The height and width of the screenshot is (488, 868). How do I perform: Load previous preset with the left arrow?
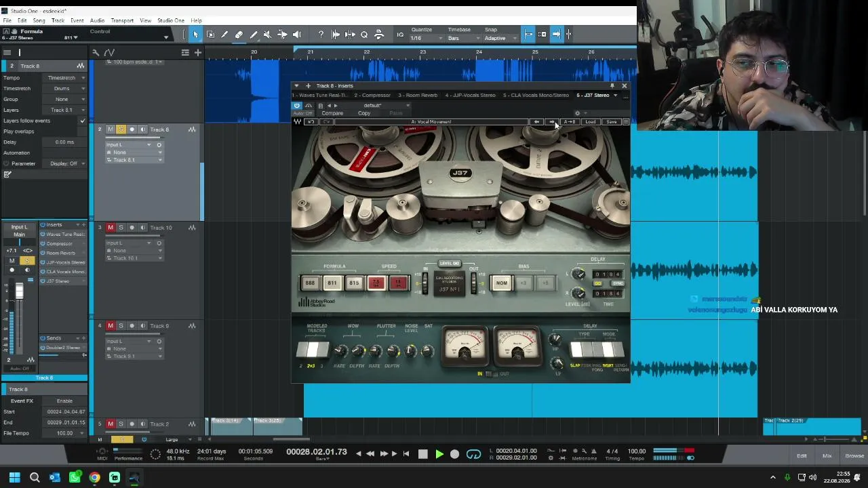coord(536,122)
